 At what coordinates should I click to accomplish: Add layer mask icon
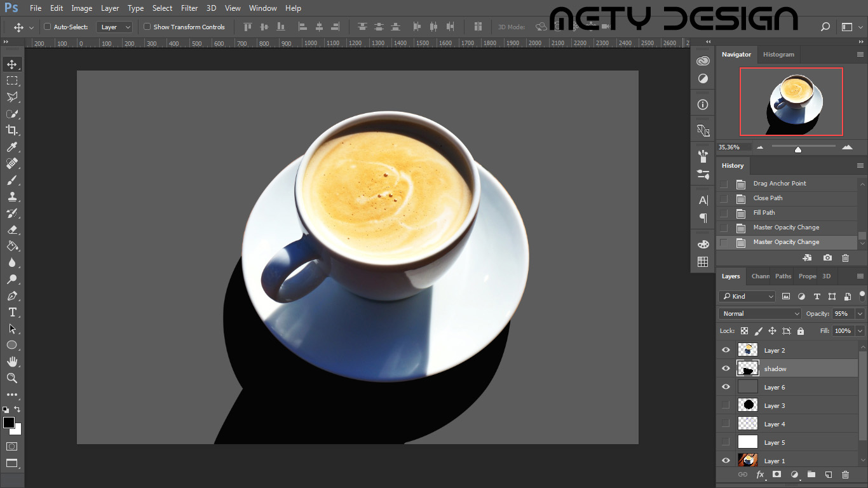click(776, 475)
